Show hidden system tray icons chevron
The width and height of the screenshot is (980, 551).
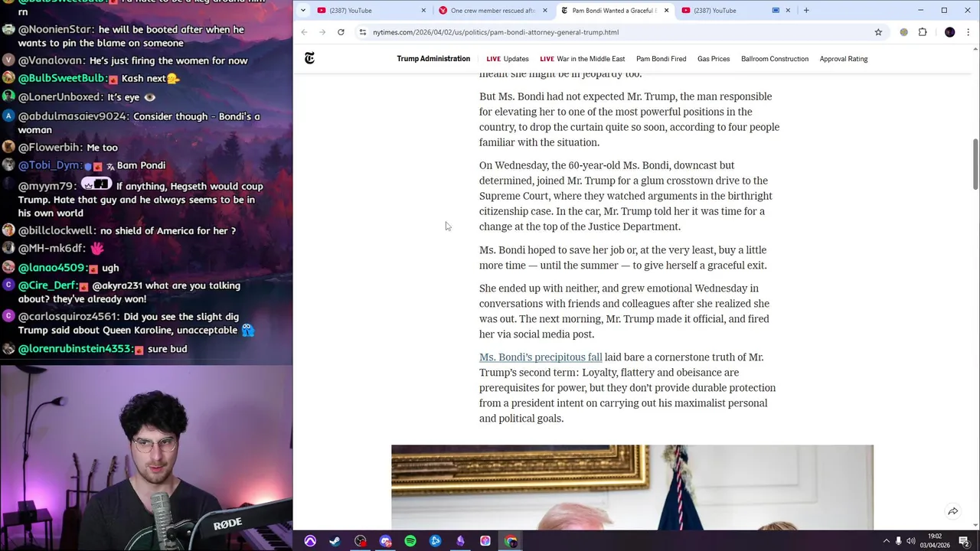tap(887, 541)
